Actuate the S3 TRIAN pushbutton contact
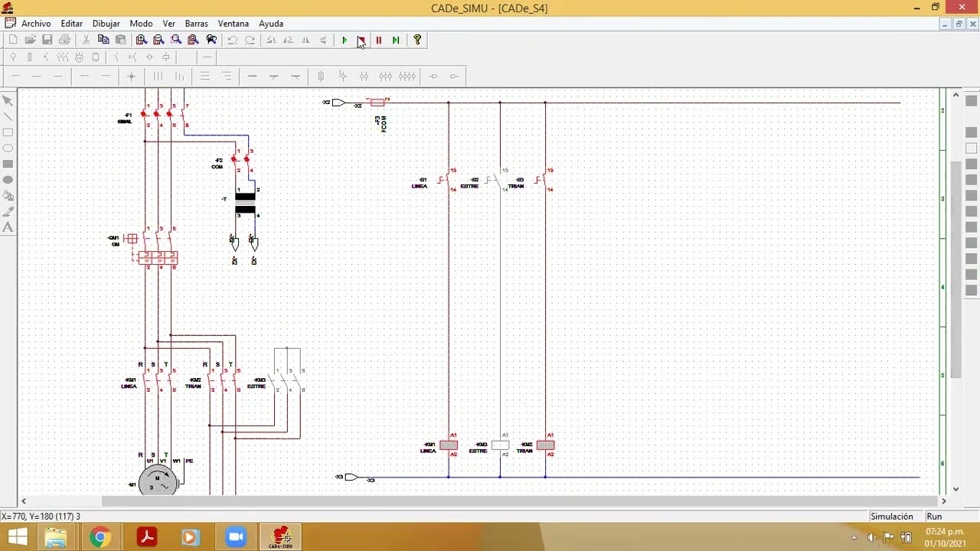 click(x=542, y=181)
